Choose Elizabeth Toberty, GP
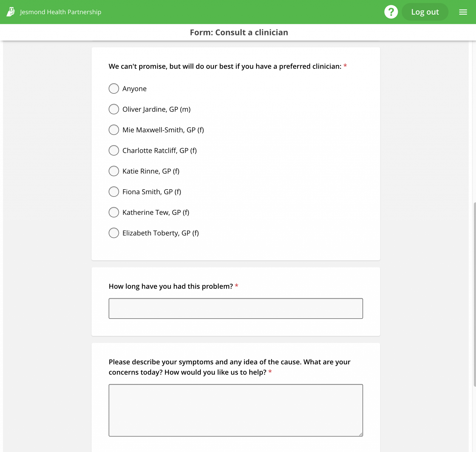 [114, 233]
